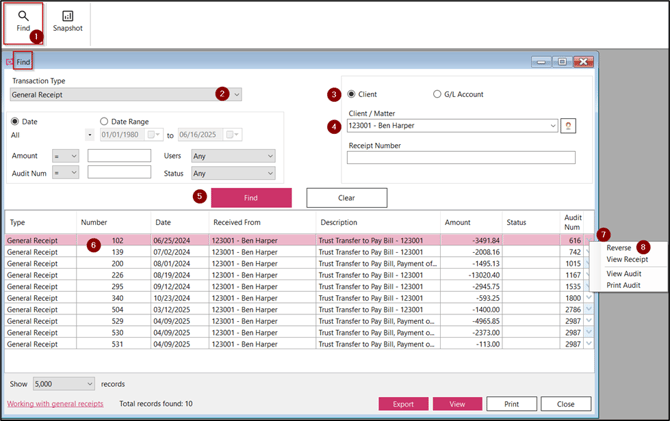This screenshot has height=421, width=670.
Task: Click the client lookup icon beside Client/Matter
Action: [568, 126]
